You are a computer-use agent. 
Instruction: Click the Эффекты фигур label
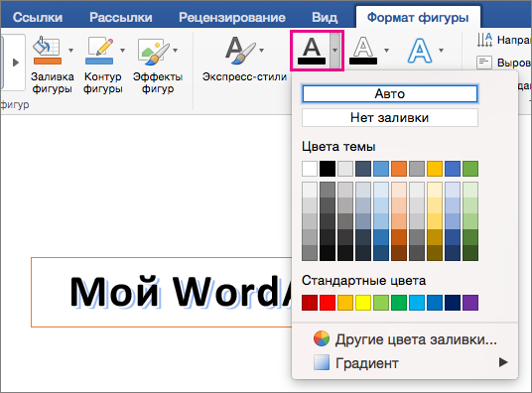point(158,82)
